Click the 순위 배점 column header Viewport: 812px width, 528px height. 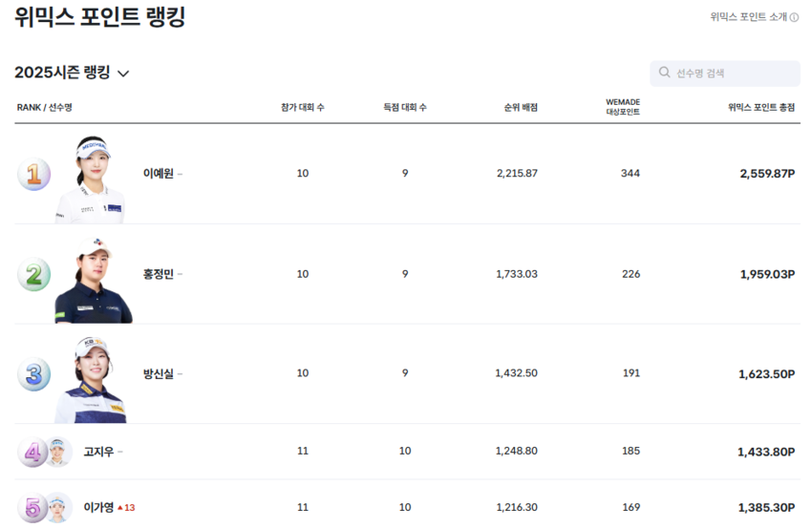[521, 107]
